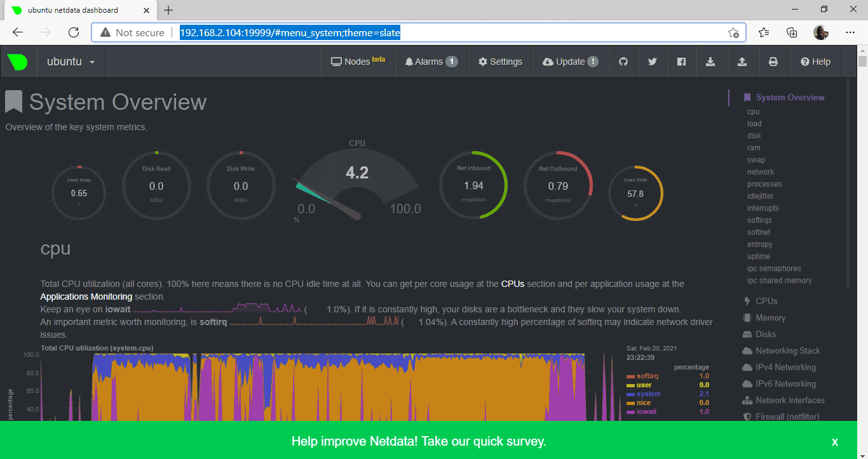Click the download snapshot icon
The height and width of the screenshot is (459, 868).
pyautogui.click(x=710, y=62)
